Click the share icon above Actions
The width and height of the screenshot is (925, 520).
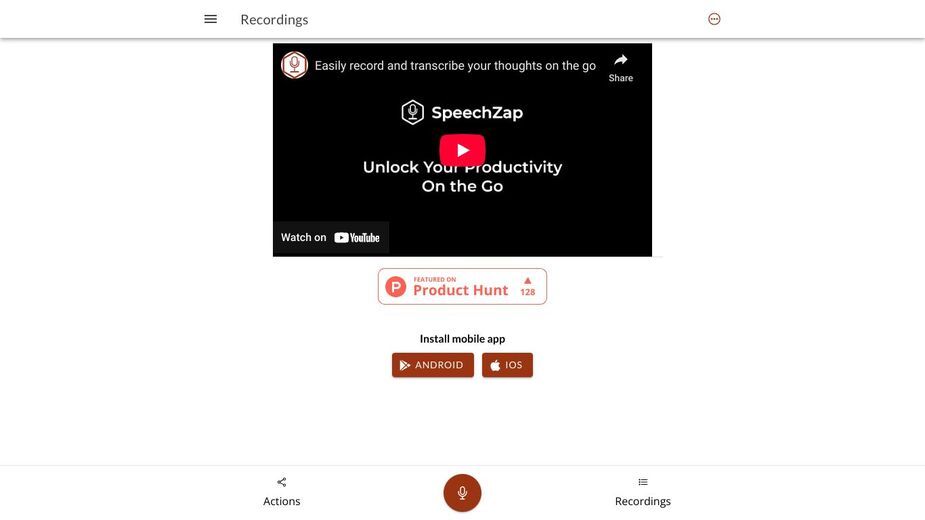coord(281,482)
